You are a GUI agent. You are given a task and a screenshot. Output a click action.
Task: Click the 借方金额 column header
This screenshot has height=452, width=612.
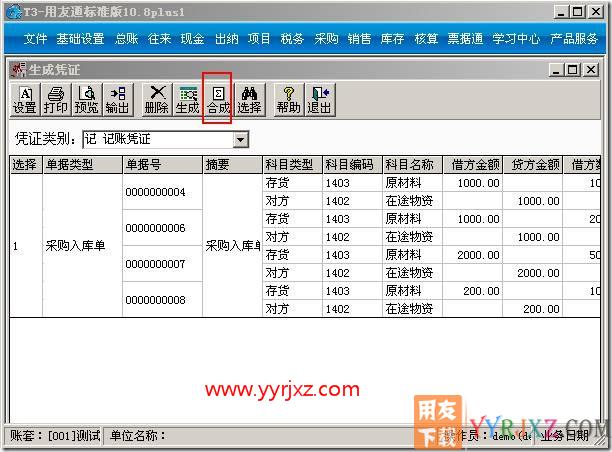click(473, 165)
